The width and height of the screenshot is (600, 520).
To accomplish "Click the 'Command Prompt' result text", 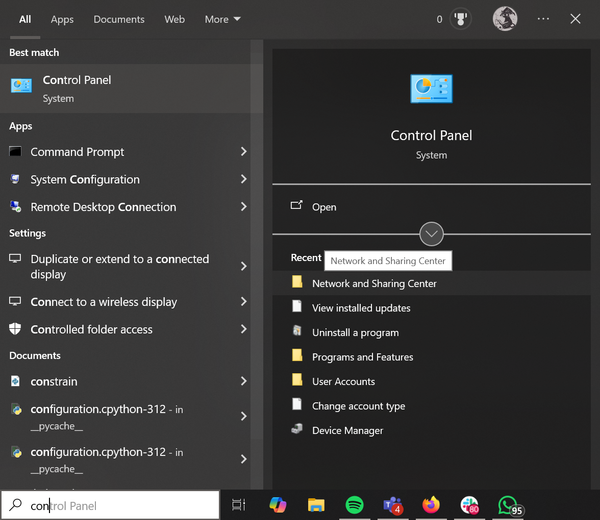I will pos(77,152).
